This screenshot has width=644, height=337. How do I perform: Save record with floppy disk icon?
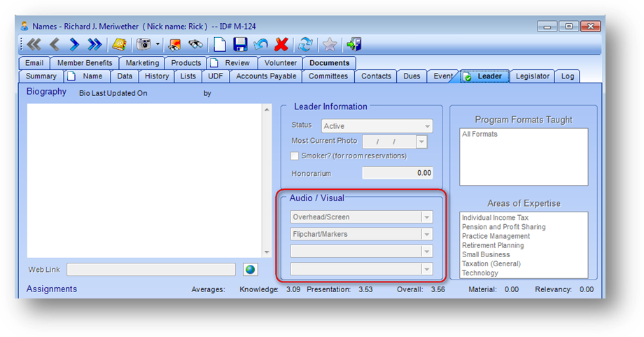(x=240, y=44)
